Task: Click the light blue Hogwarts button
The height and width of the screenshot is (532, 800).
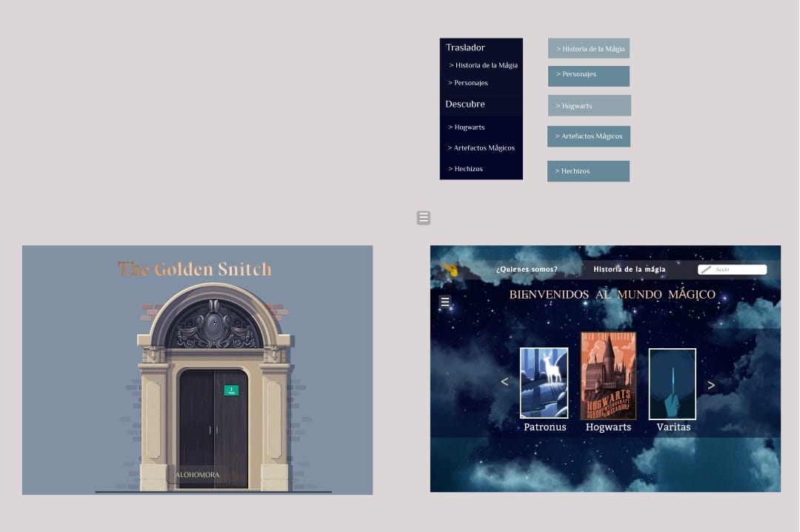Action: tap(590, 105)
